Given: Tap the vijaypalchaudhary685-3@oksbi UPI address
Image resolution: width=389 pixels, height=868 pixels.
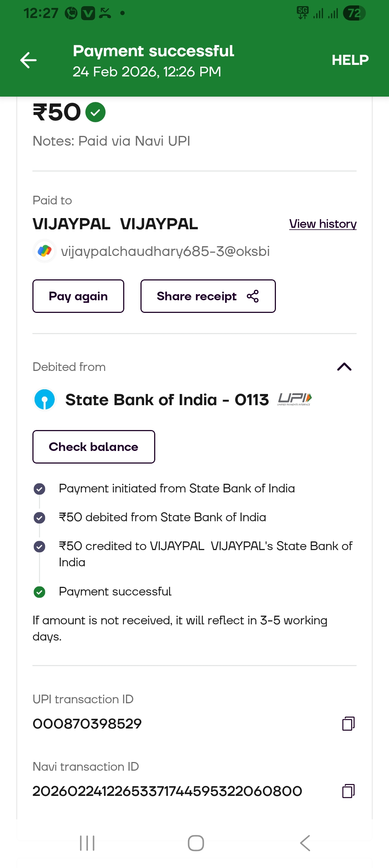Looking at the screenshot, I should click(165, 251).
